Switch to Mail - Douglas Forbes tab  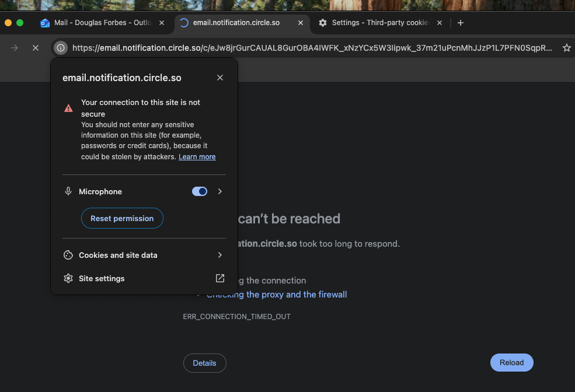coord(102,23)
